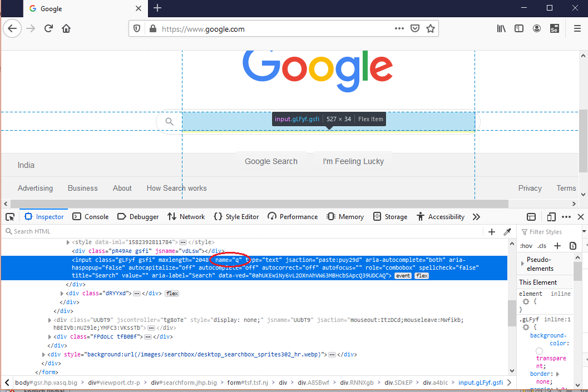Open the Terms footer link
This screenshot has height=392, width=588.
click(x=566, y=188)
